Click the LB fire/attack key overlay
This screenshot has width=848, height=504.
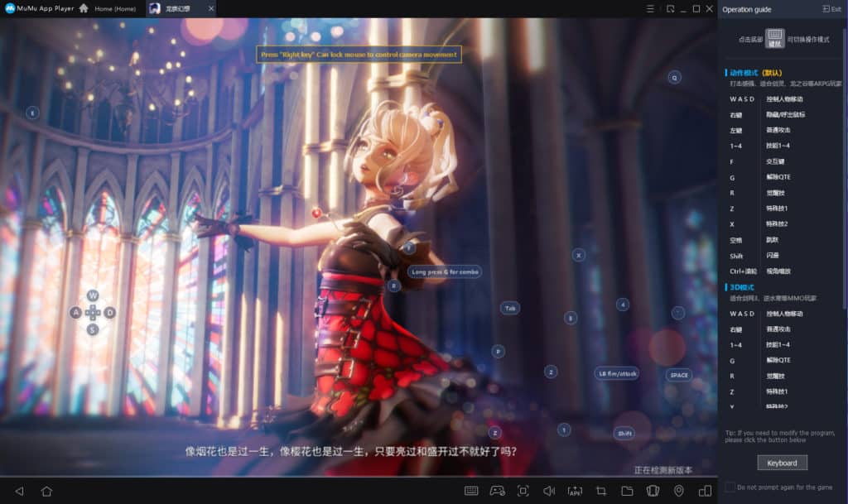click(617, 373)
